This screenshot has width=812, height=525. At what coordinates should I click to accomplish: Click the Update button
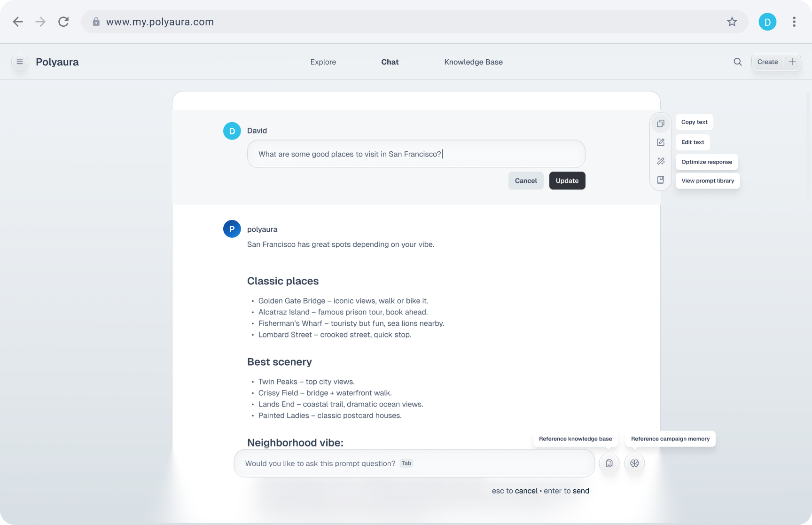point(567,180)
